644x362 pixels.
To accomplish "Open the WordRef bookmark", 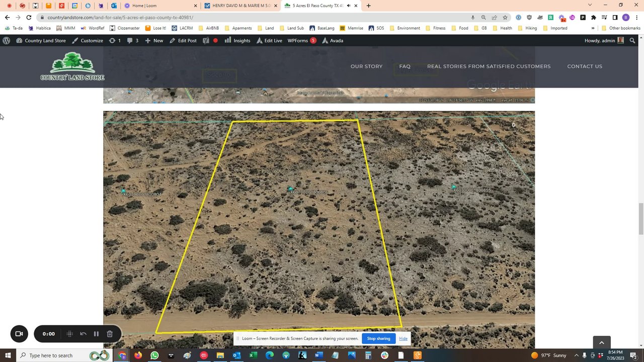I will tap(93, 28).
